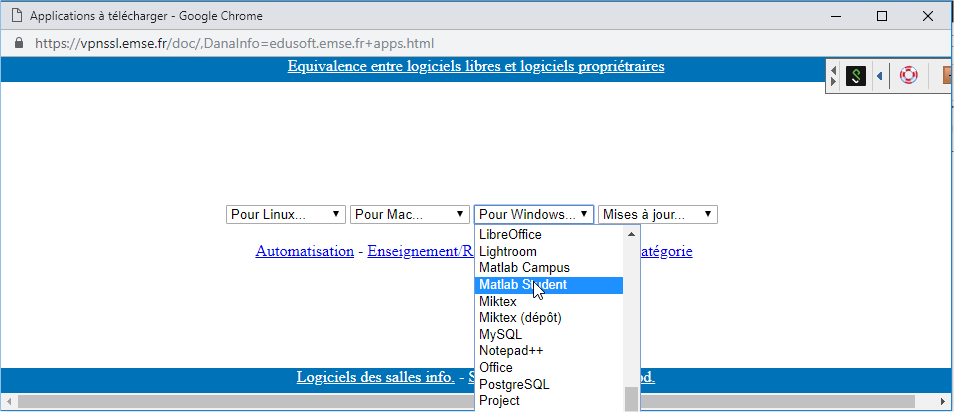The height and width of the screenshot is (412, 954).
Task: Click the blue left arrow toolbar icon
Action: tap(879, 76)
